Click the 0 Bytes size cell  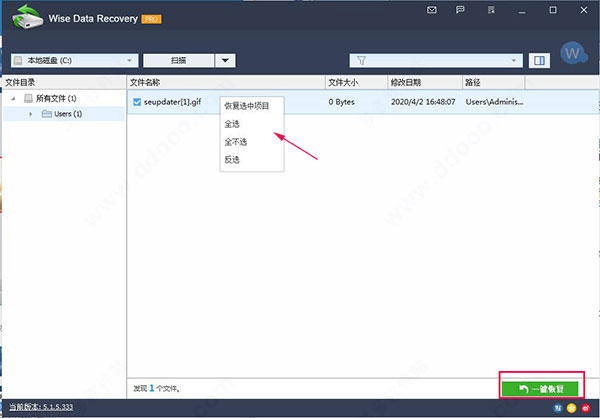click(x=341, y=102)
